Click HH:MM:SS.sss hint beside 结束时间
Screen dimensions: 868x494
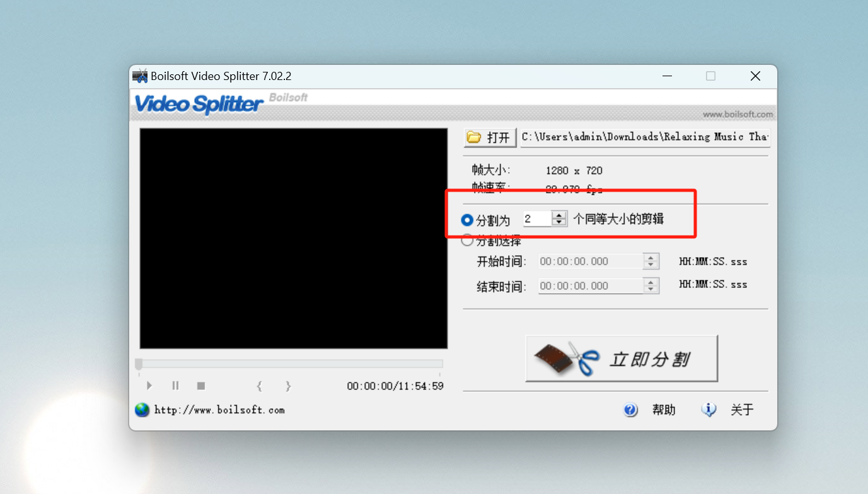(713, 284)
